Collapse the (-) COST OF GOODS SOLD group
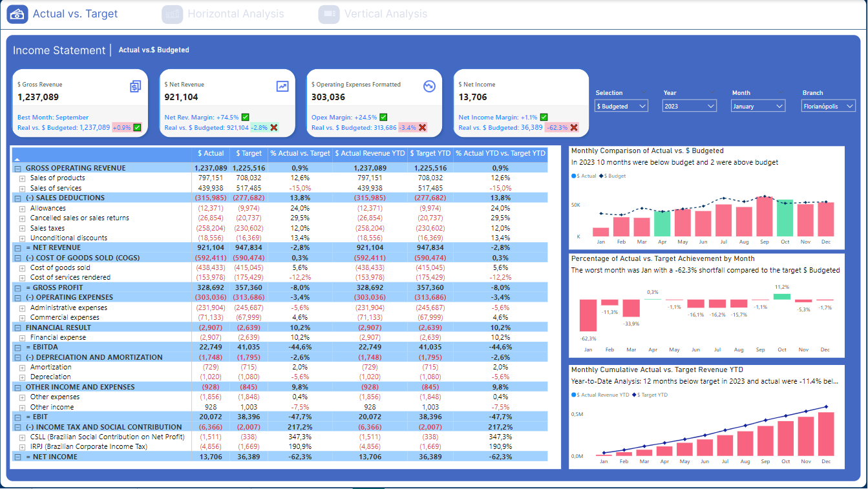This screenshot has width=868, height=489. (17, 258)
